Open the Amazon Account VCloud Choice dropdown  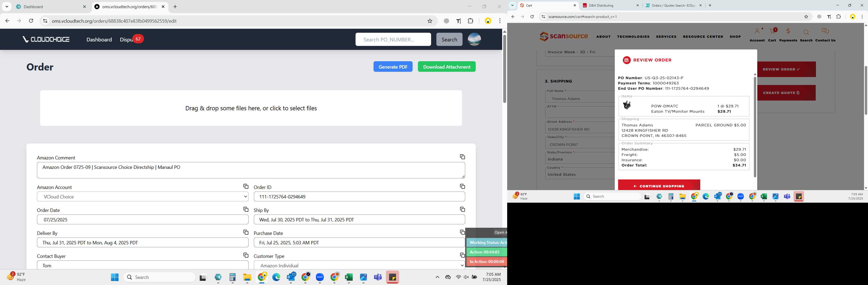pos(143,197)
